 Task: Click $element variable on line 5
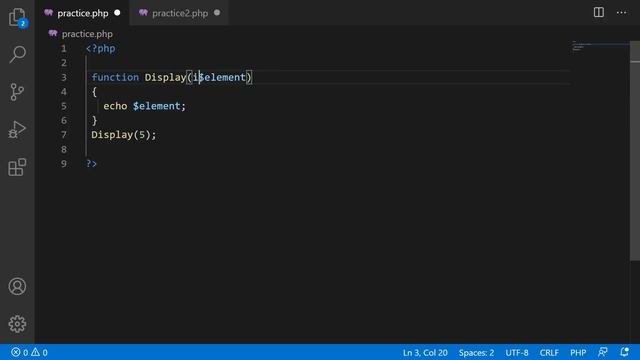tap(156, 106)
